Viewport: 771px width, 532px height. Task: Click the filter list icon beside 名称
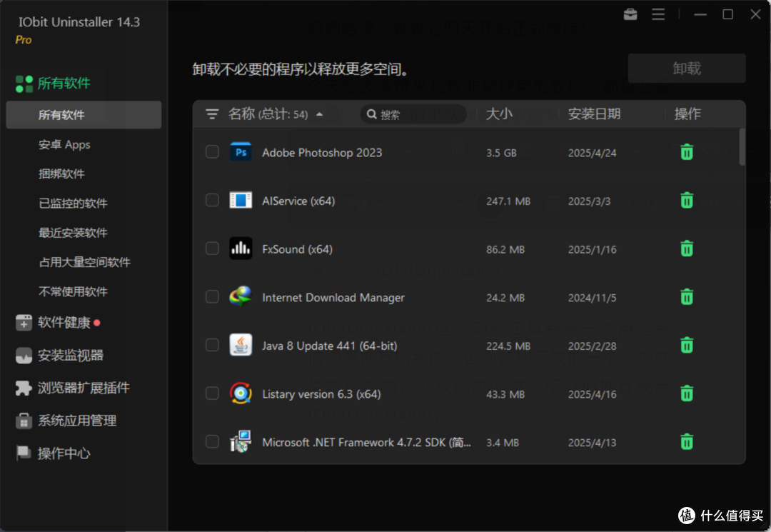coord(212,114)
